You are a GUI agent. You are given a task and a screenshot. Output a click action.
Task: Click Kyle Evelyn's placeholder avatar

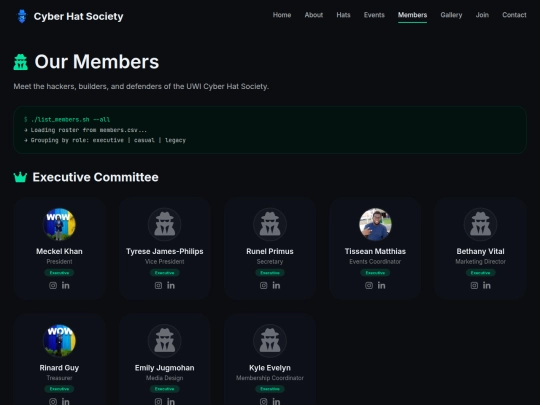[x=270, y=341]
